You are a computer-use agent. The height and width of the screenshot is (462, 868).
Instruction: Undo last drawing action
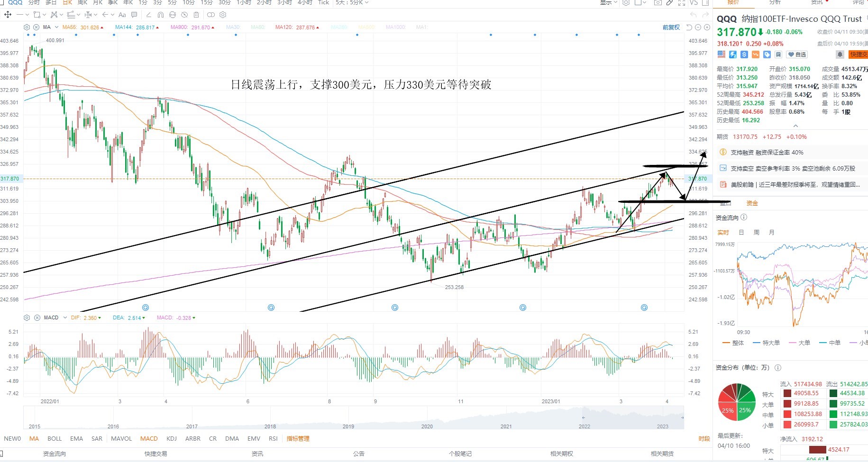click(693, 15)
